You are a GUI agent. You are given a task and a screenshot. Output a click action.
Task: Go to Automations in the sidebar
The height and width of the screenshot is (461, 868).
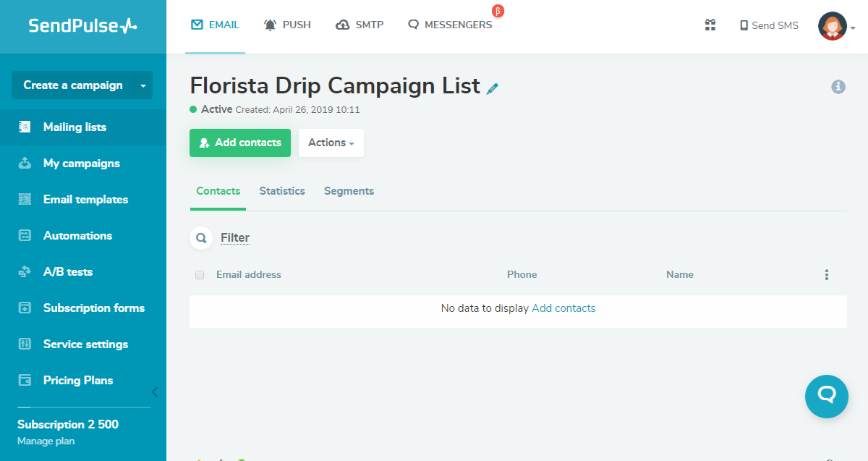tap(77, 236)
